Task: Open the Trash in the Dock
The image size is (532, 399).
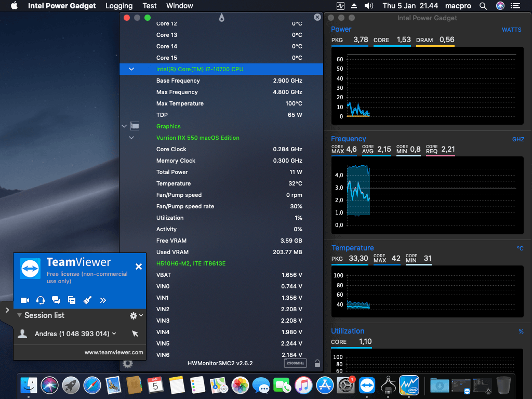Action: 503,385
